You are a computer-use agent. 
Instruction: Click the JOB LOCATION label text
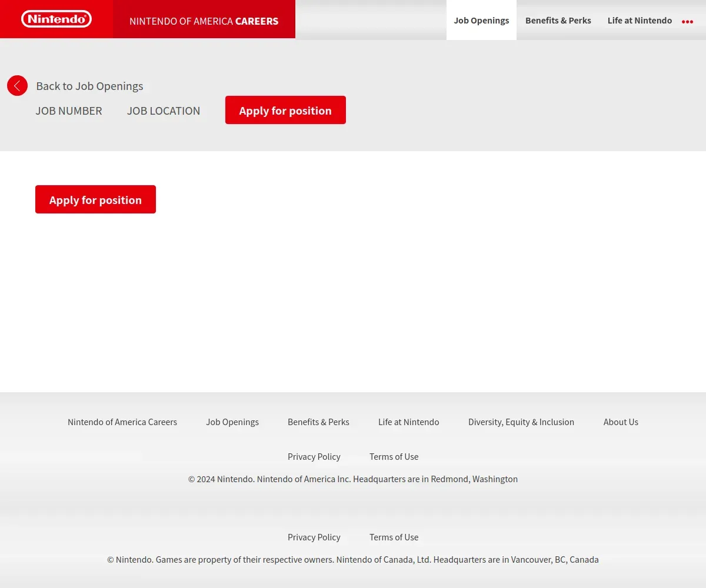(x=164, y=111)
